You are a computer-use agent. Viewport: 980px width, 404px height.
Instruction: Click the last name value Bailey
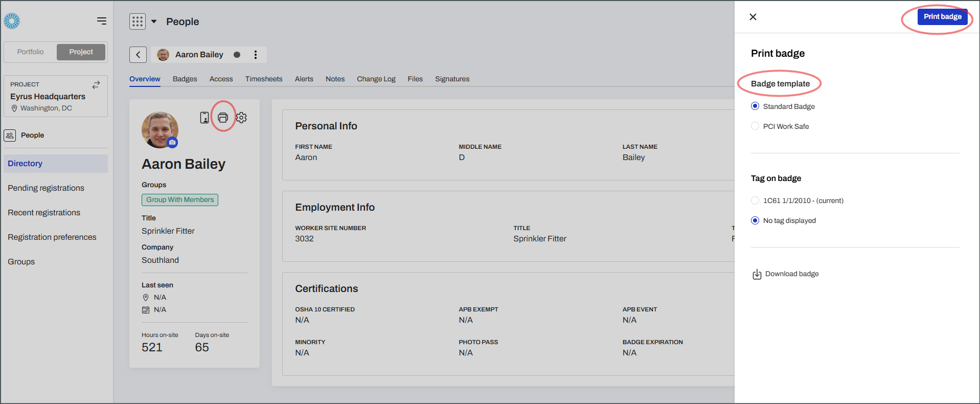634,158
